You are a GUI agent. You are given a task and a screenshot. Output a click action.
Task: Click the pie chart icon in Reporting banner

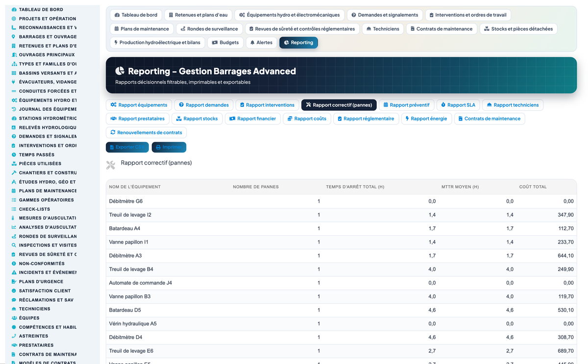click(120, 72)
